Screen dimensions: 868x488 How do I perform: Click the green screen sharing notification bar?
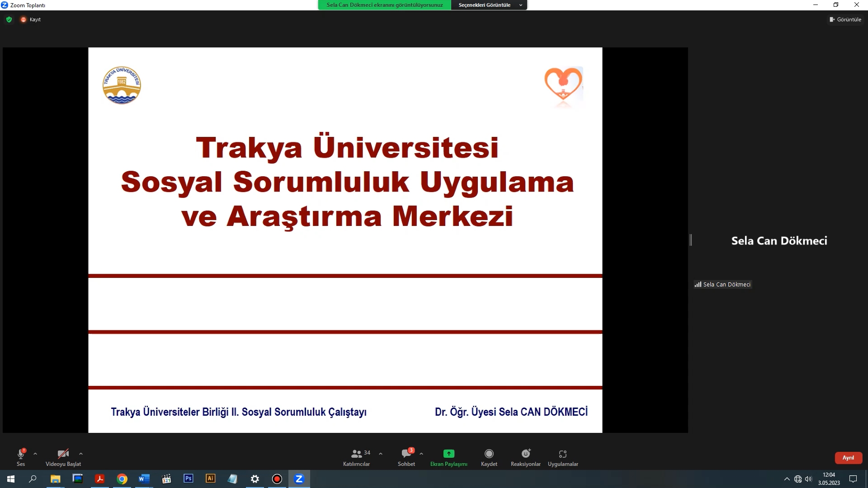point(385,5)
